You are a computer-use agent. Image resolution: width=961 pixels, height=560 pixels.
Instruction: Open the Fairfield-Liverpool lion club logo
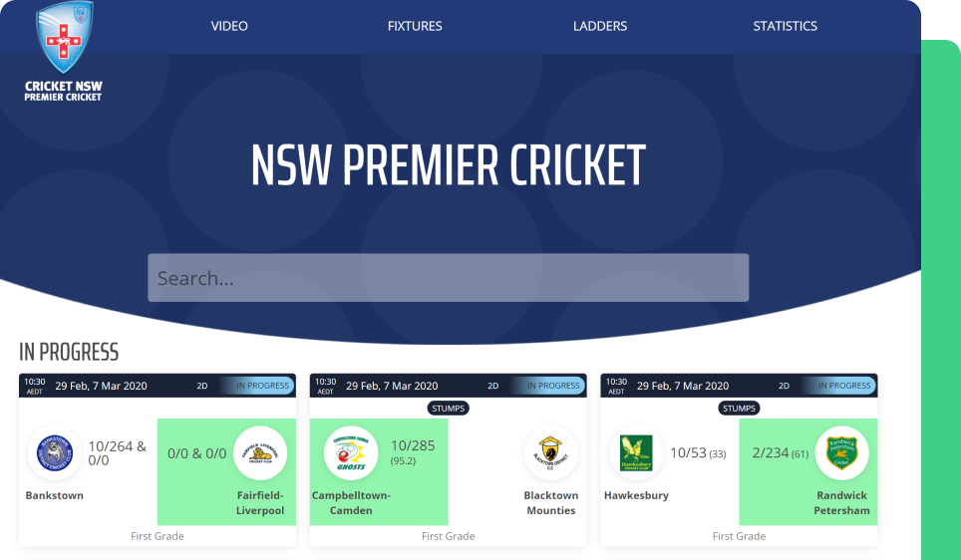click(x=260, y=453)
